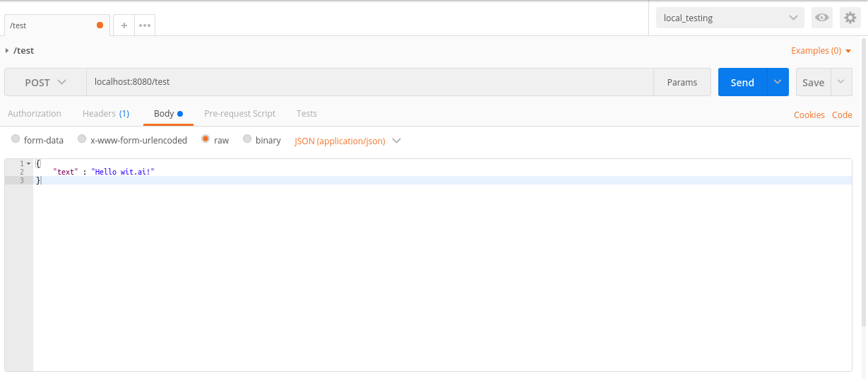Open the local_testing environment dropdown

point(730,18)
